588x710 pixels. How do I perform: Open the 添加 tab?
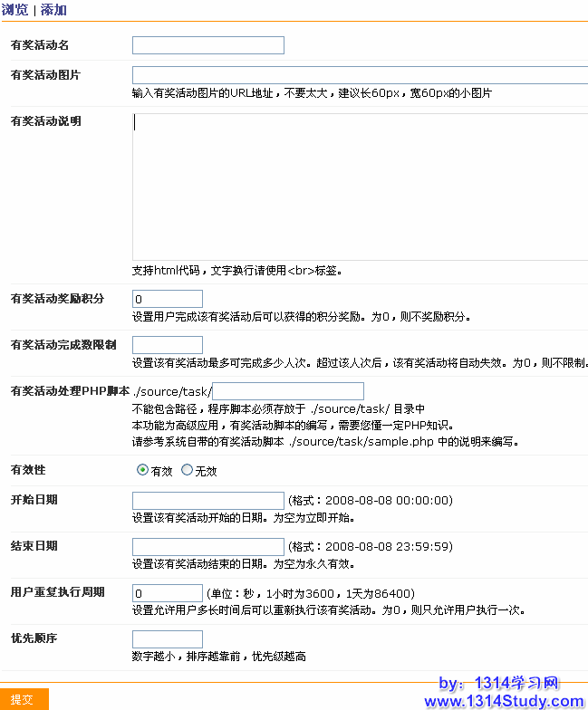53,11
